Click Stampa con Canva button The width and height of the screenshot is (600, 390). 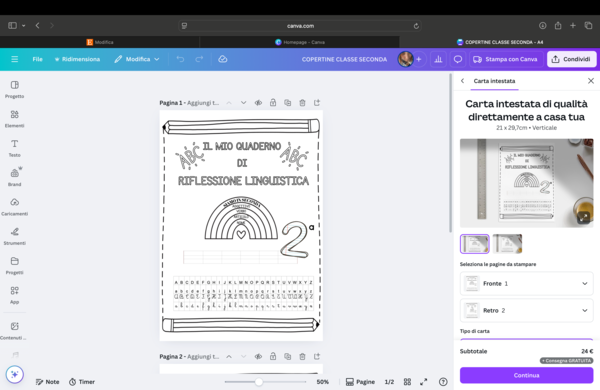[506, 59]
